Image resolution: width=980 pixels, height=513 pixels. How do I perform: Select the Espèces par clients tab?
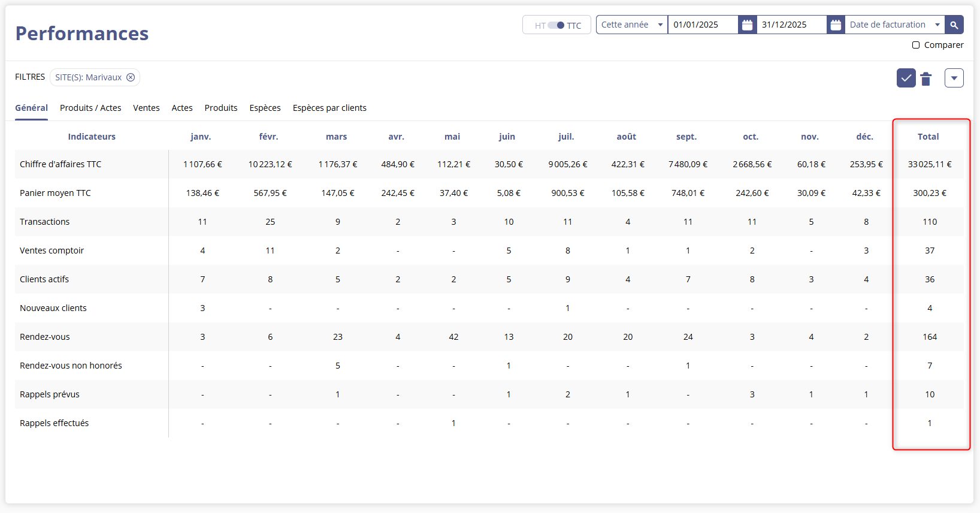click(x=329, y=108)
